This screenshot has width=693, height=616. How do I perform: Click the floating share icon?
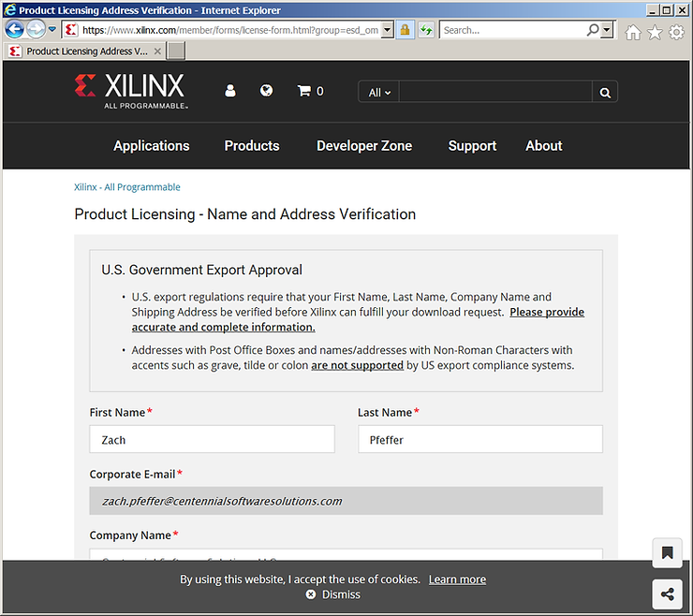668,594
